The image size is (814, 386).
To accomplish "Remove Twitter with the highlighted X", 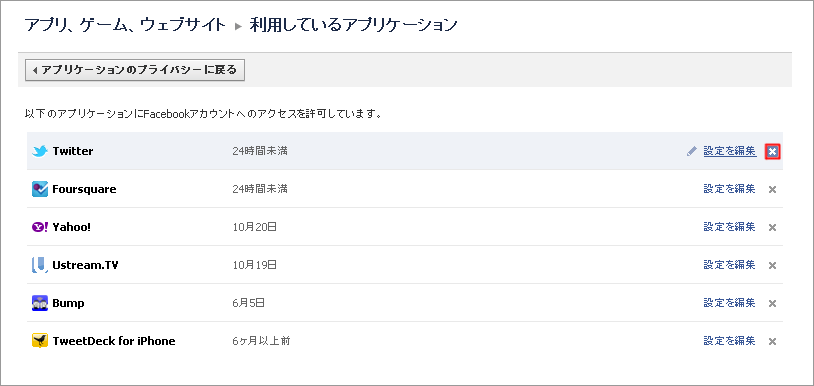I will coord(773,151).
